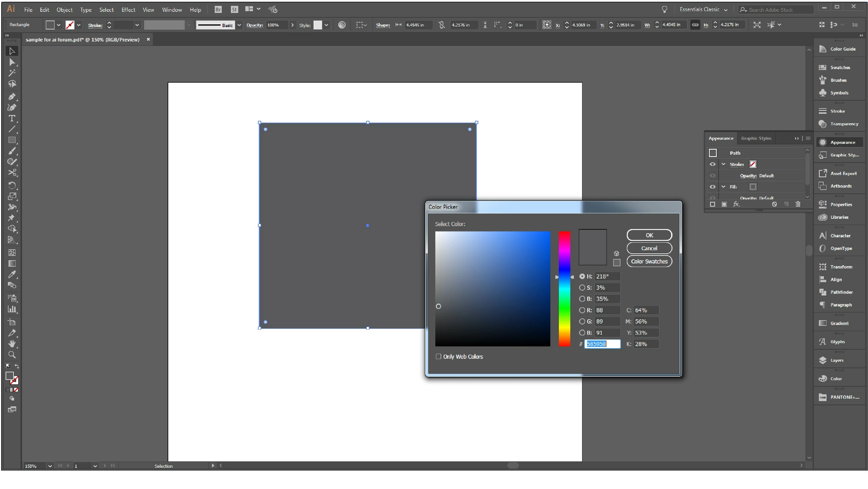Select the Scissors tool
The image size is (868, 489).
click(x=11, y=173)
